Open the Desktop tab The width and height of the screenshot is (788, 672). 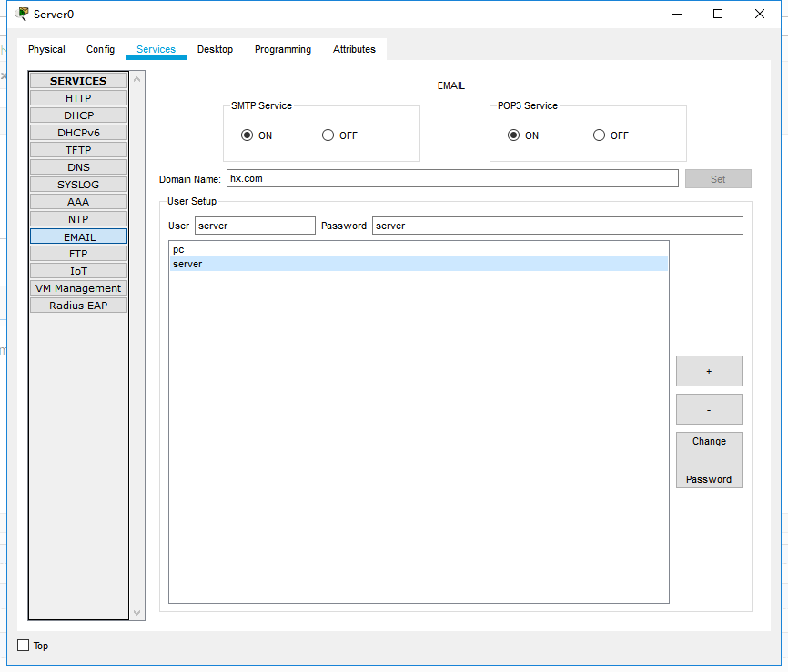pos(215,49)
